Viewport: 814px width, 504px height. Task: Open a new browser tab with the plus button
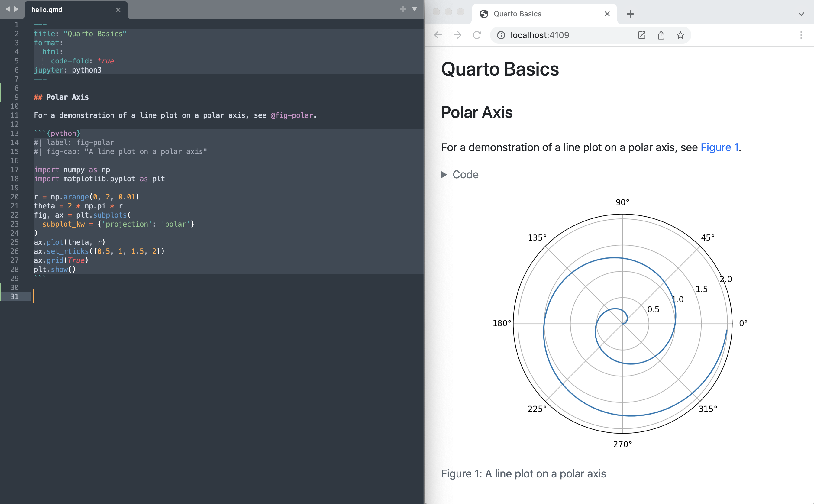(x=630, y=14)
